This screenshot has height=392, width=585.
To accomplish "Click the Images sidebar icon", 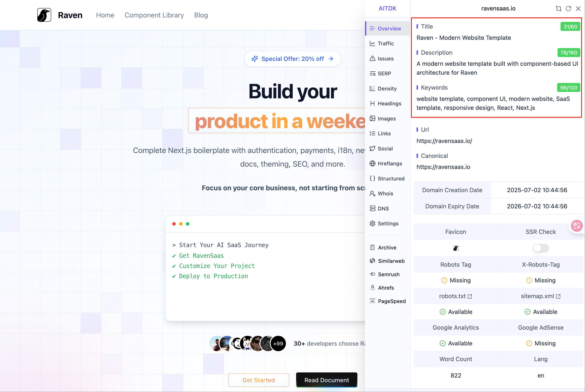I will [372, 119].
